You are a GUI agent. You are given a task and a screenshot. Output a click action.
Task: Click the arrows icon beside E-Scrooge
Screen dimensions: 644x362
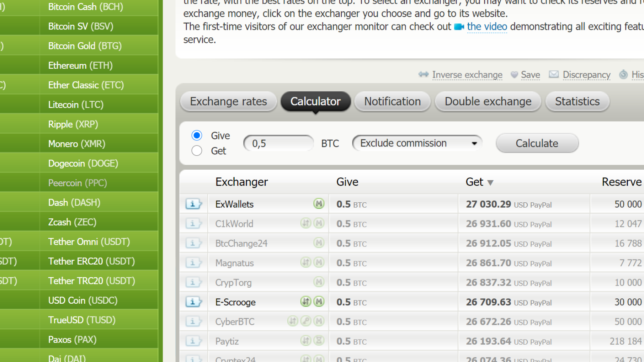(306, 301)
